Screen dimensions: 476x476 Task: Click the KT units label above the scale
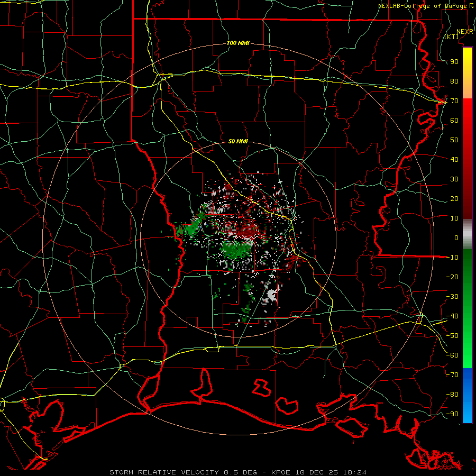point(452,36)
